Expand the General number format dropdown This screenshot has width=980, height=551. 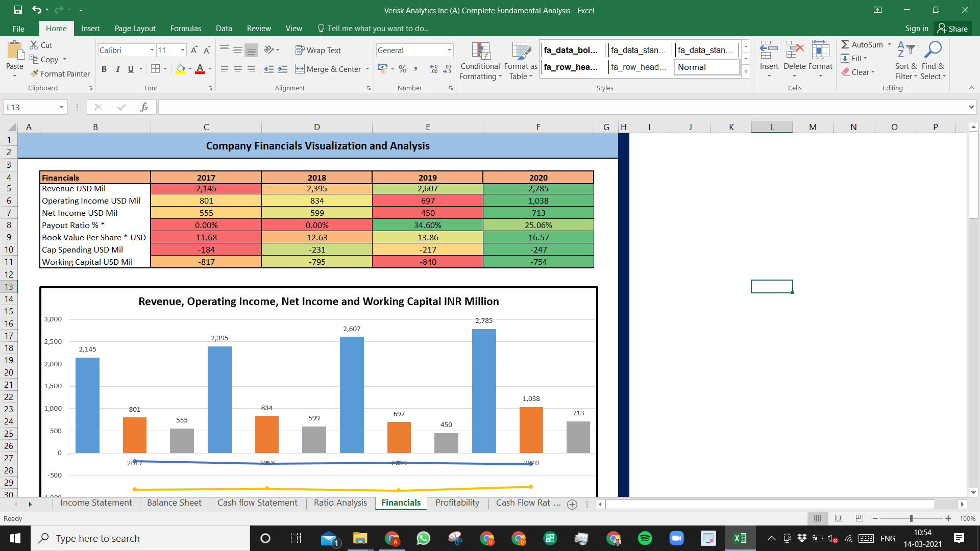click(450, 50)
